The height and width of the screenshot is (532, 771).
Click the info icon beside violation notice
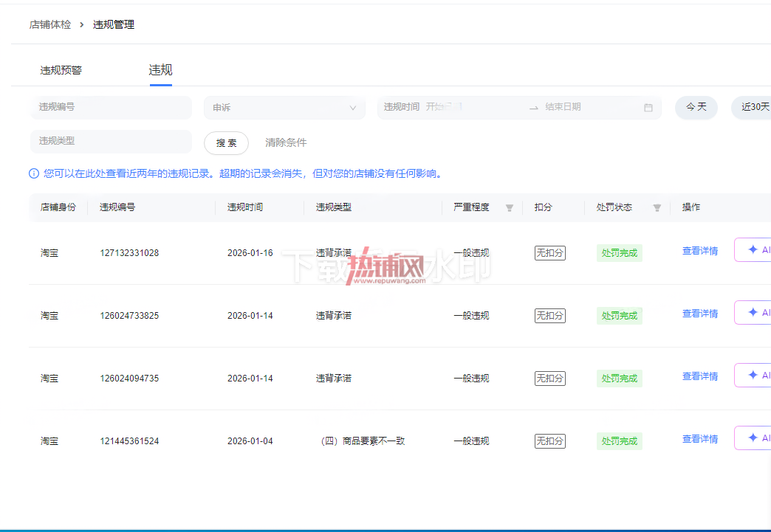tap(34, 173)
